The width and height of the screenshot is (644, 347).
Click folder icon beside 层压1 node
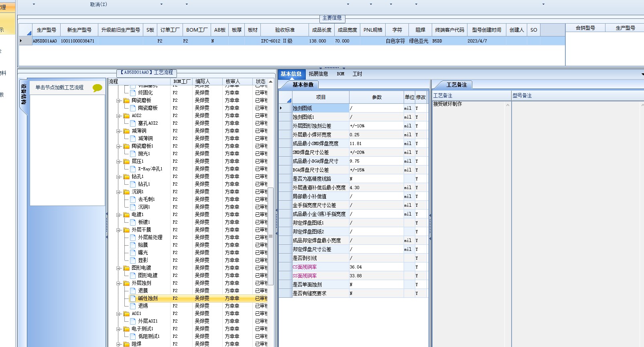coord(127,161)
